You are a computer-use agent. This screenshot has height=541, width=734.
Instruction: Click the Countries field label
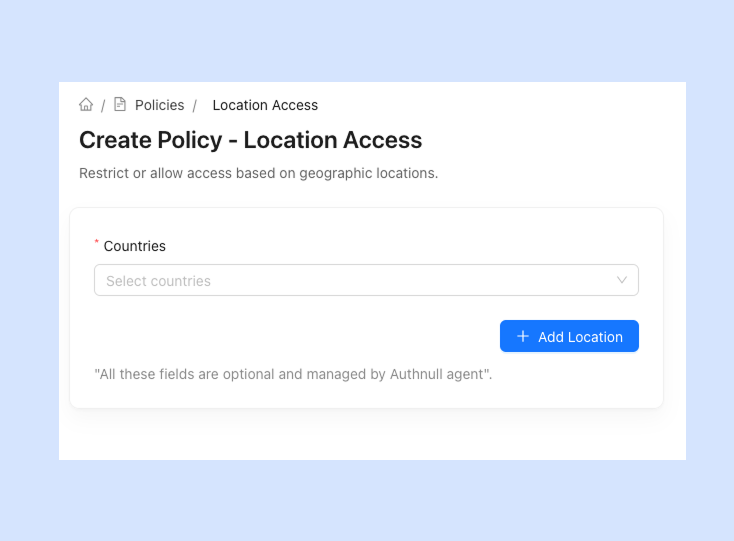pos(134,246)
